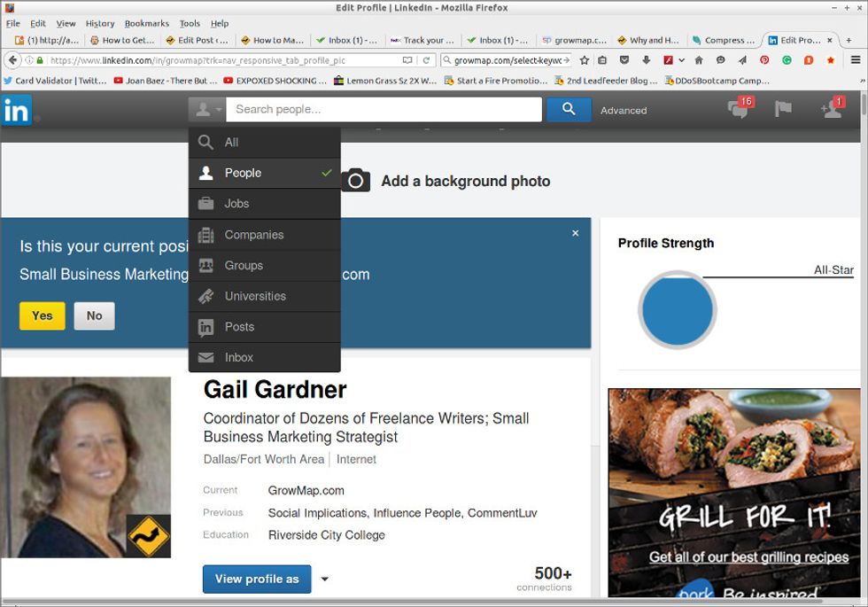Bookmark this page with star icon

pos(584,60)
